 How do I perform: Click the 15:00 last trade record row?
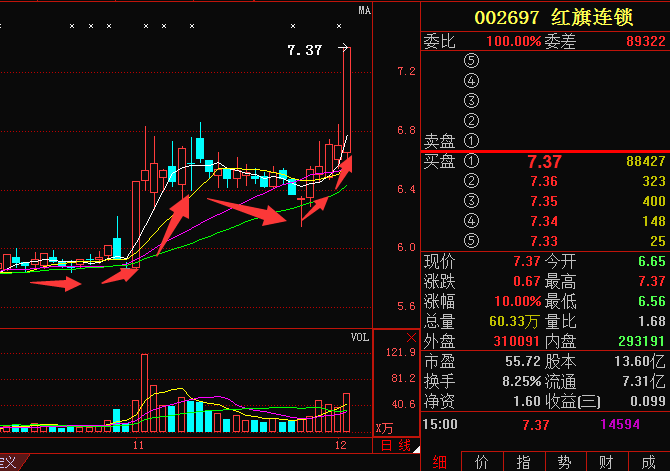coord(545,424)
